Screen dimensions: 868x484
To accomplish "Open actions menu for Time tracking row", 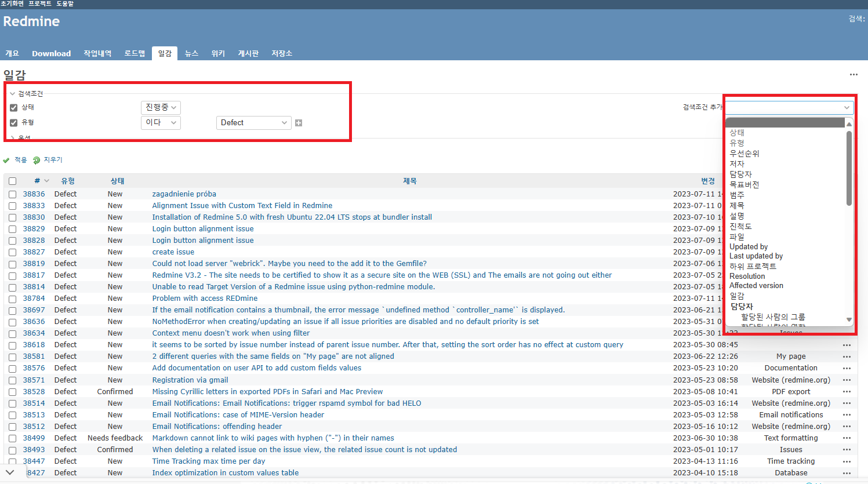I will point(847,461).
